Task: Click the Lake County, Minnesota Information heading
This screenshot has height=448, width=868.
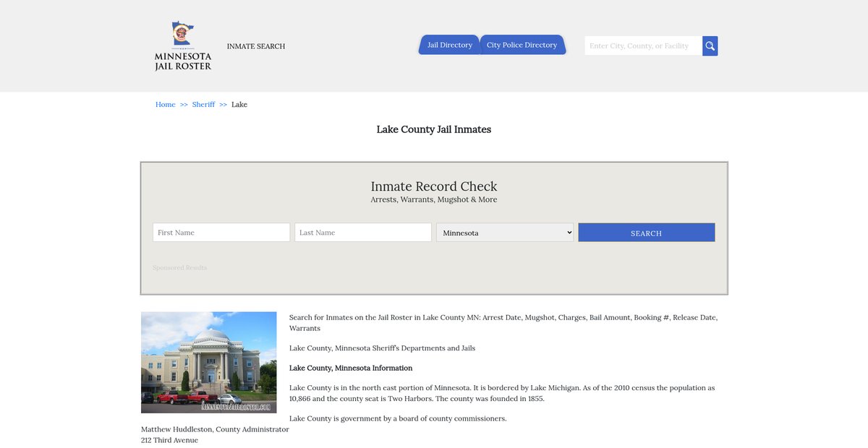Action: pyautogui.click(x=351, y=368)
